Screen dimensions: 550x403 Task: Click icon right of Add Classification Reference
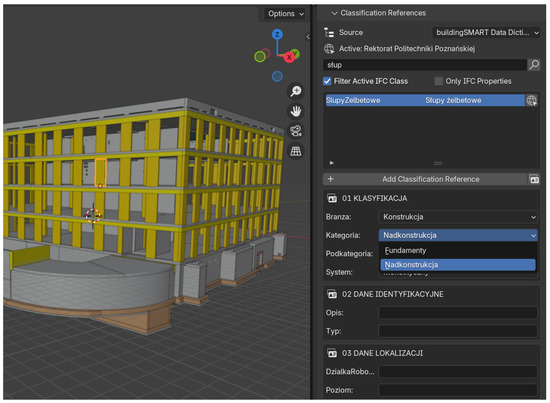pyautogui.click(x=534, y=179)
